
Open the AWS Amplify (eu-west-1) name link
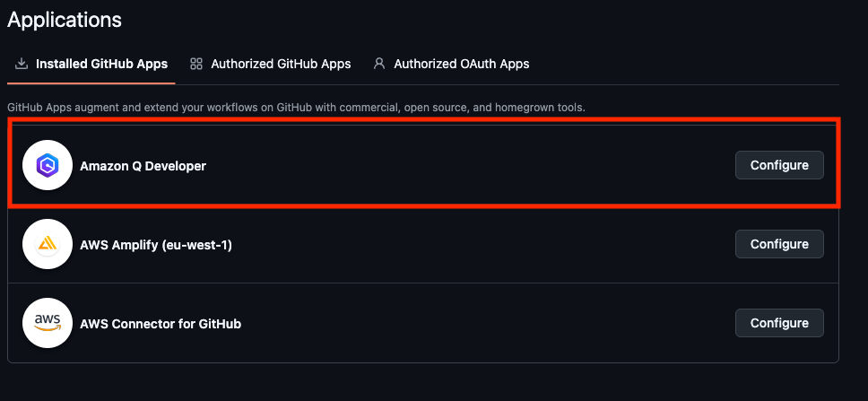(x=156, y=245)
